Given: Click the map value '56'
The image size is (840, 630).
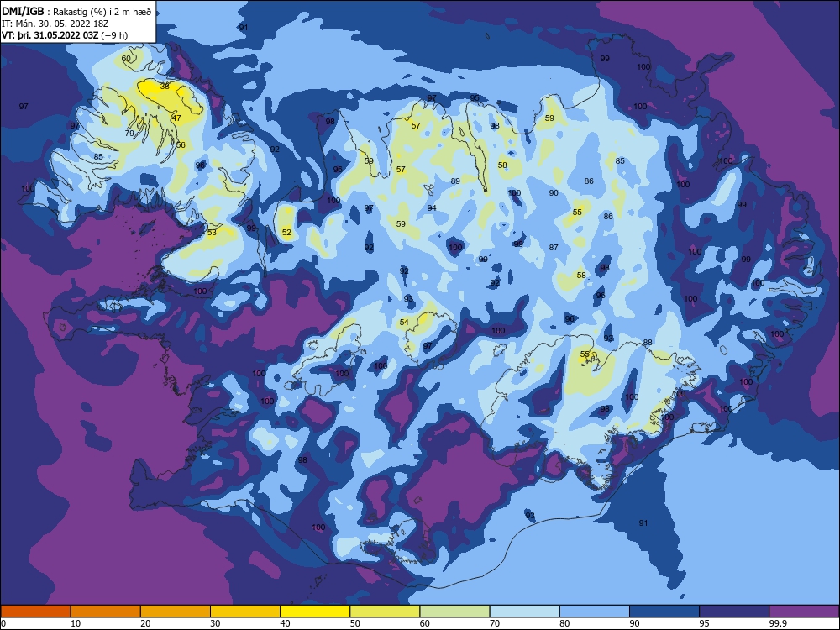Looking at the screenshot, I should [181, 144].
